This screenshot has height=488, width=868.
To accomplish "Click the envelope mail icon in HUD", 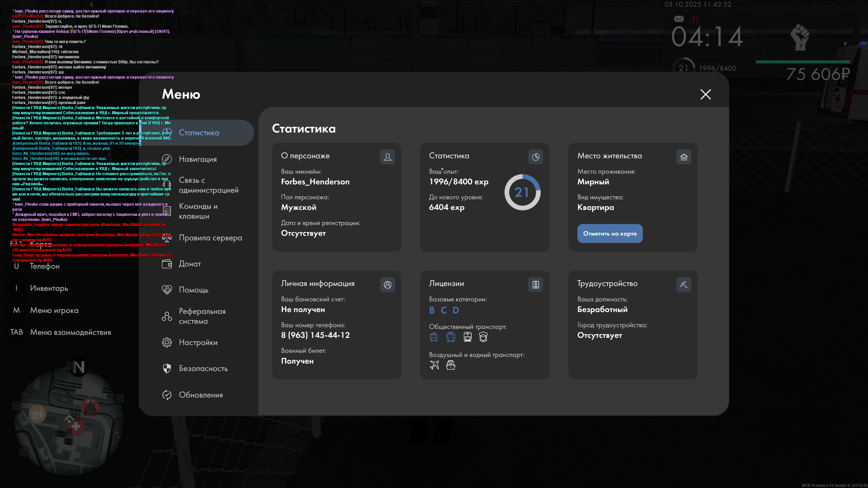I will tap(679, 19).
